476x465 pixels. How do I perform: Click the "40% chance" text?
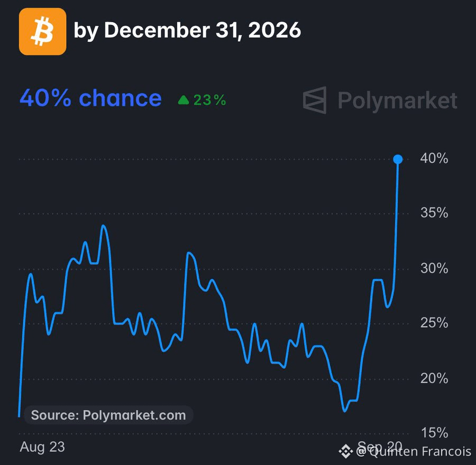90,98
